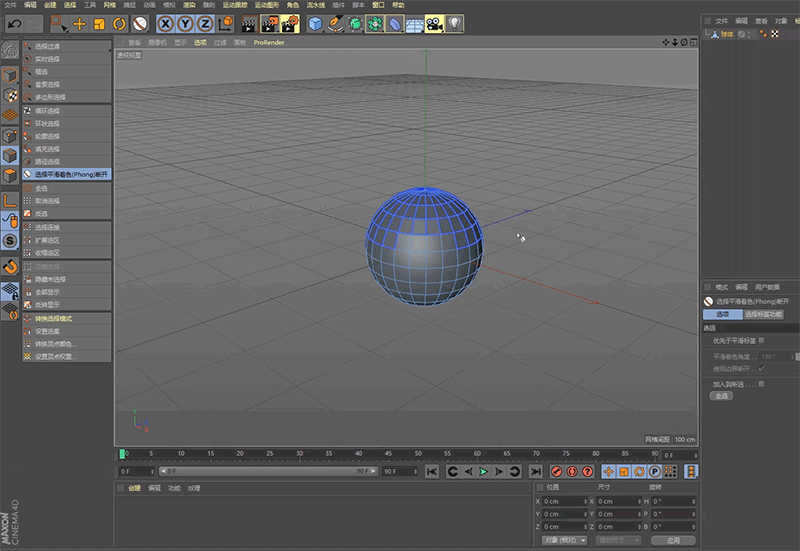Switch to Polygons mode cube icon
The image size is (800, 551).
[10, 176]
